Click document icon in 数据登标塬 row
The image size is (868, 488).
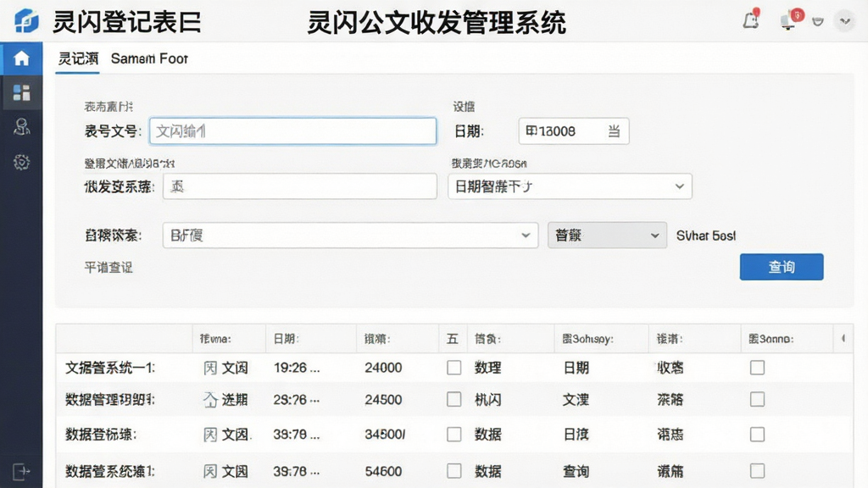pyautogui.click(x=210, y=435)
